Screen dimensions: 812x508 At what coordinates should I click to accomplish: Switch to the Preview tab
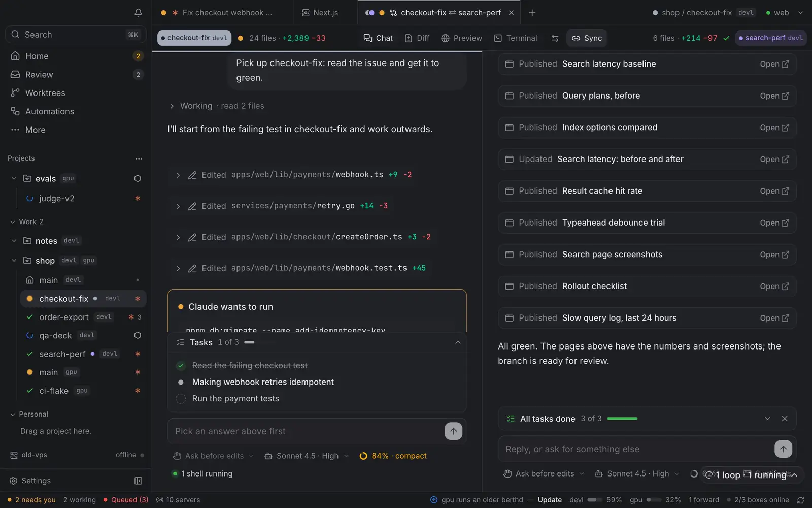[x=461, y=38]
